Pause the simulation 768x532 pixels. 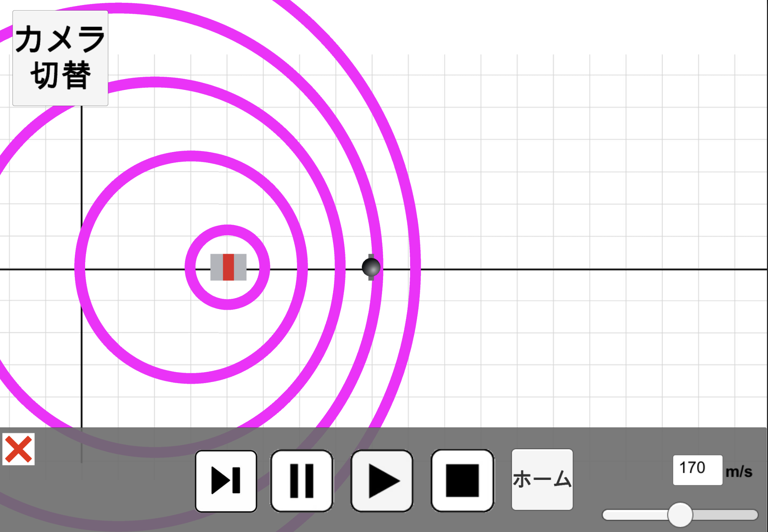(x=302, y=481)
